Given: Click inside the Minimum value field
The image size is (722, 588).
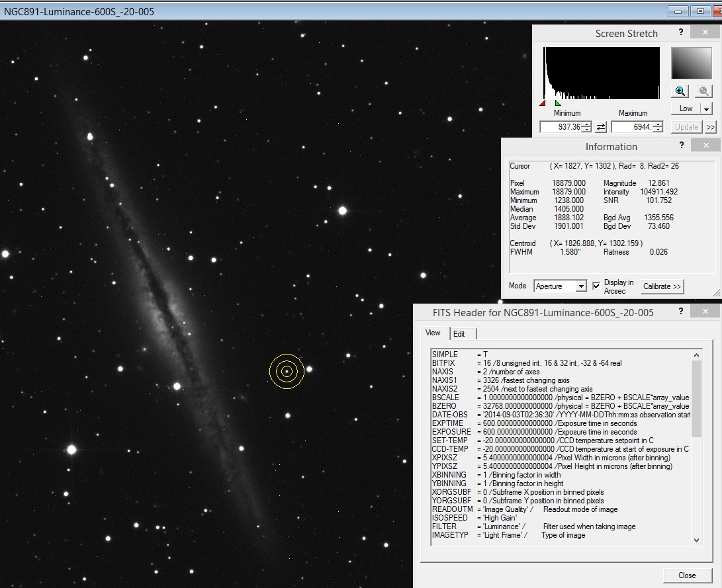Looking at the screenshot, I should pos(563,126).
